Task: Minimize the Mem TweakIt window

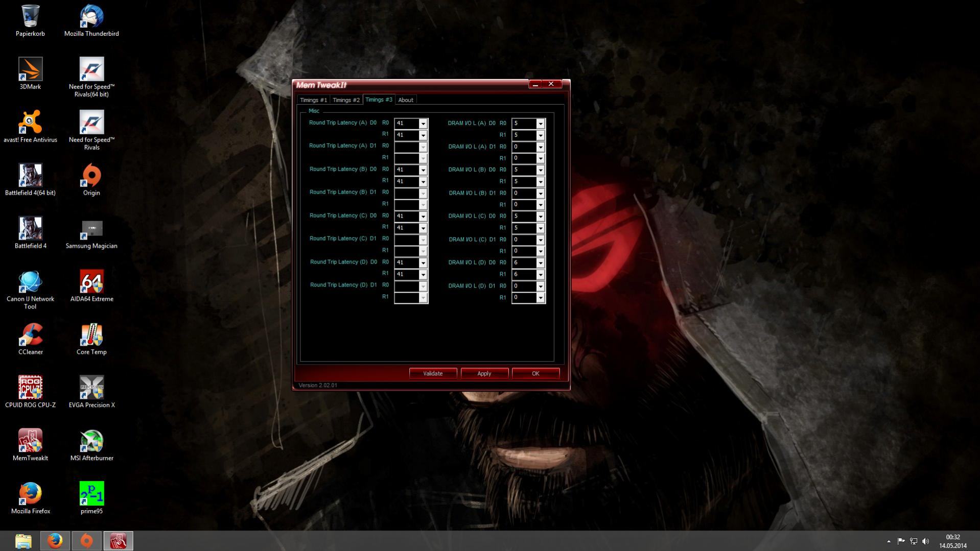Action: pyautogui.click(x=535, y=84)
